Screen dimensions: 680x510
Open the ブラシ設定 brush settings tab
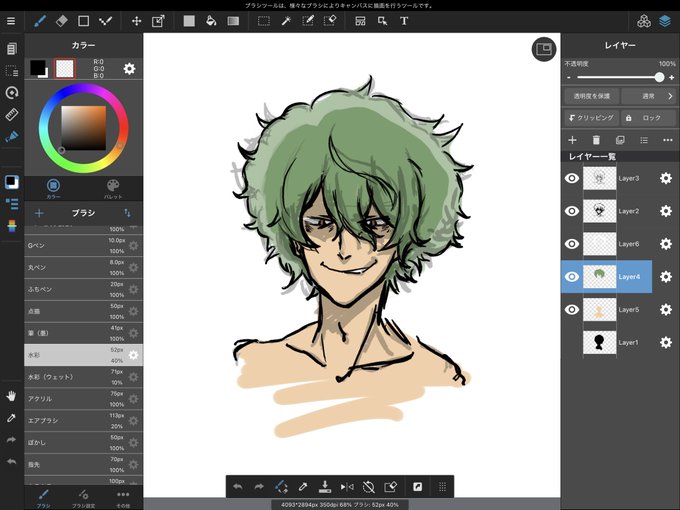83,498
